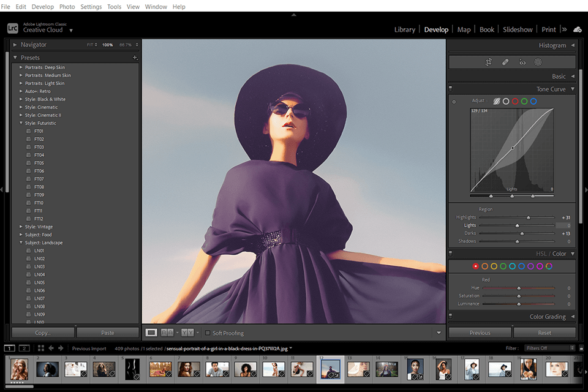Viewport: 588px width, 392px height.
Task: Open the Photo menu
Action: pyautogui.click(x=67, y=6)
